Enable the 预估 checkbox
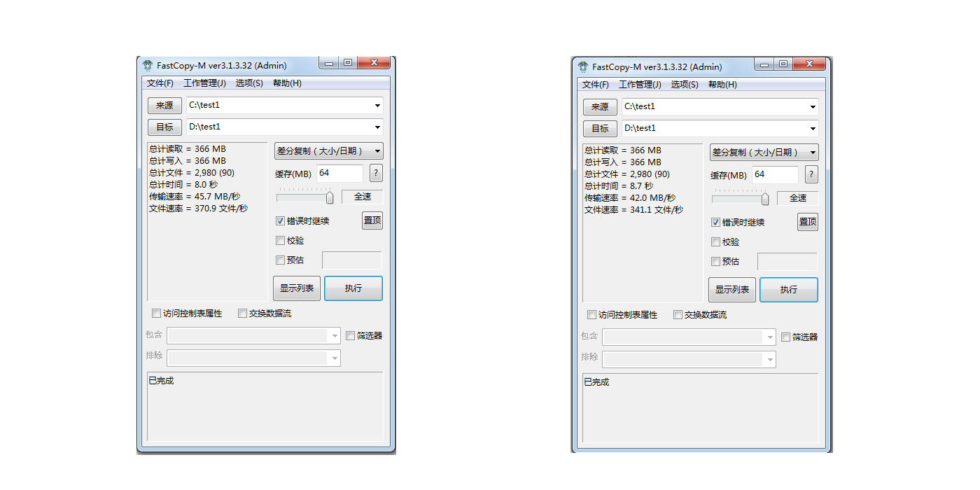 281,260
